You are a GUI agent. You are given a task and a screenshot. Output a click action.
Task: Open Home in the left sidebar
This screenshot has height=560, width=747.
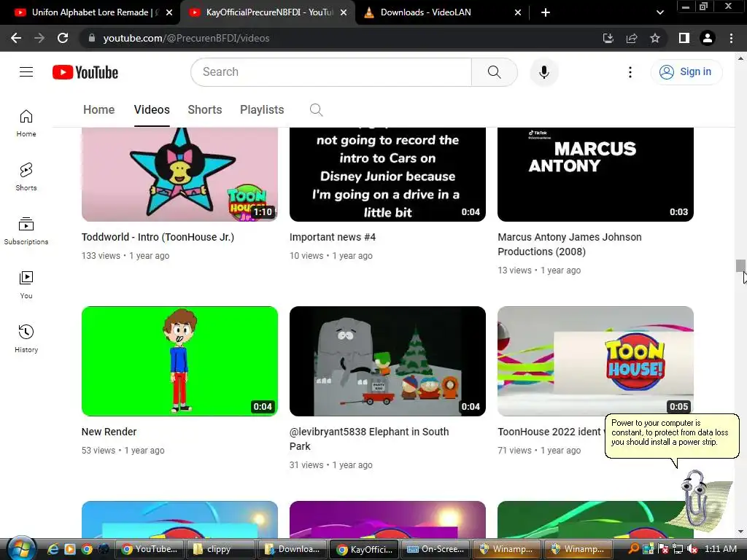click(26, 123)
